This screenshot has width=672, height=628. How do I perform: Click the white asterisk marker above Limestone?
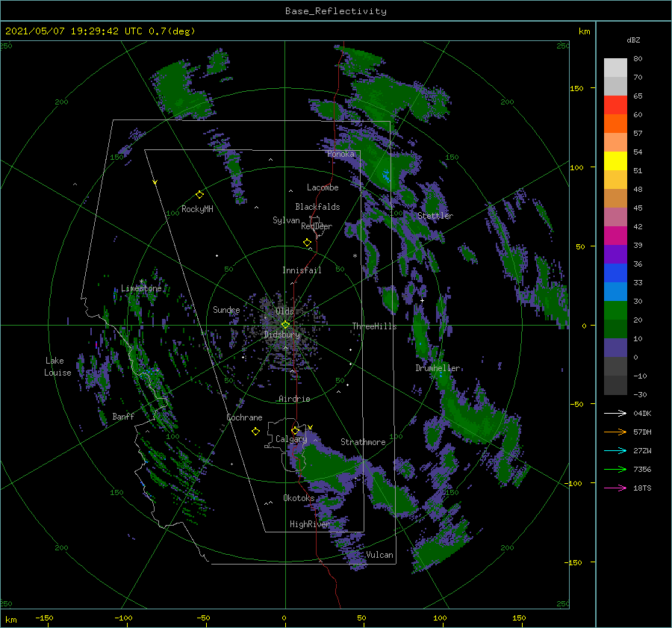pos(141,282)
